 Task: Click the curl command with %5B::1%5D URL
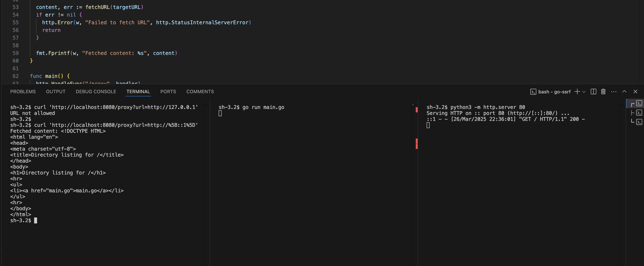(116, 125)
